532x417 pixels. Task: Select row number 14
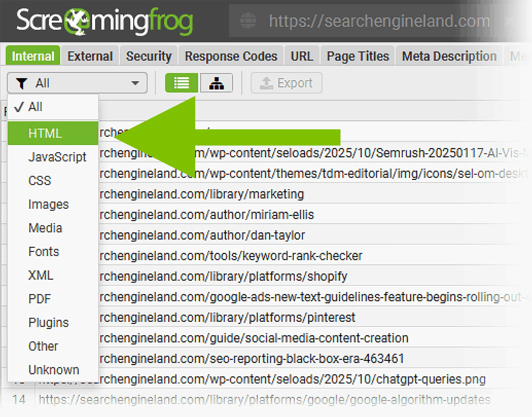(x=19, y=399)
